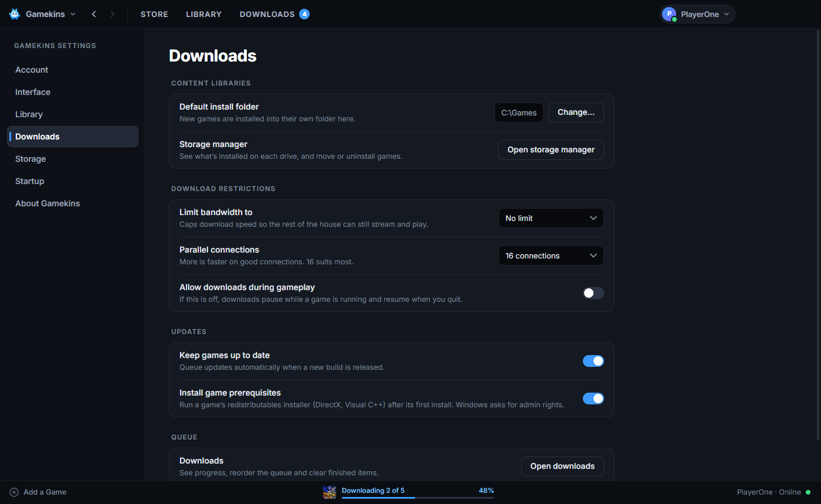Viewport: 821px width, 504px height.
Task: Click the Gamekins mascot logo icon
Action: [15, 14]
